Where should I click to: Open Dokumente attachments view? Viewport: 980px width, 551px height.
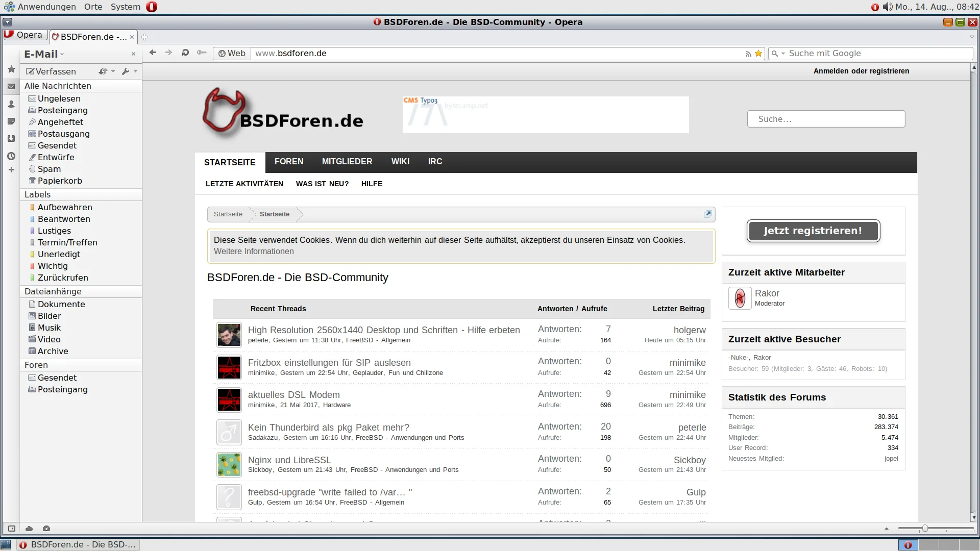[61, 304]
